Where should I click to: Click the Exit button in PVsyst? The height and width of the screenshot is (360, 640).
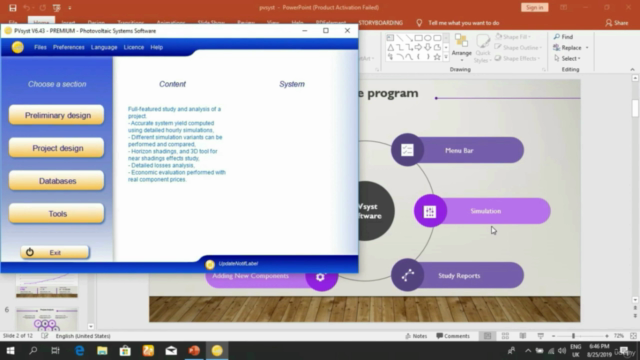(55, 252)
